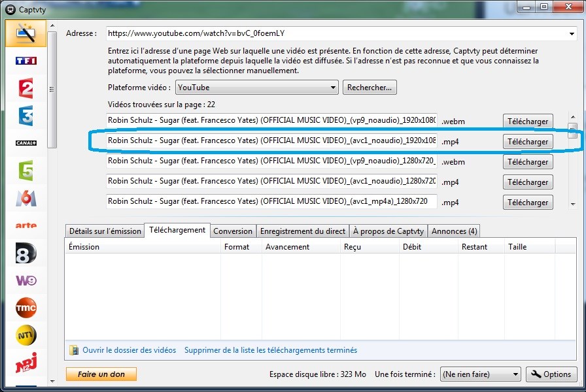Open the NT1 channel icon

coord(26,335)
